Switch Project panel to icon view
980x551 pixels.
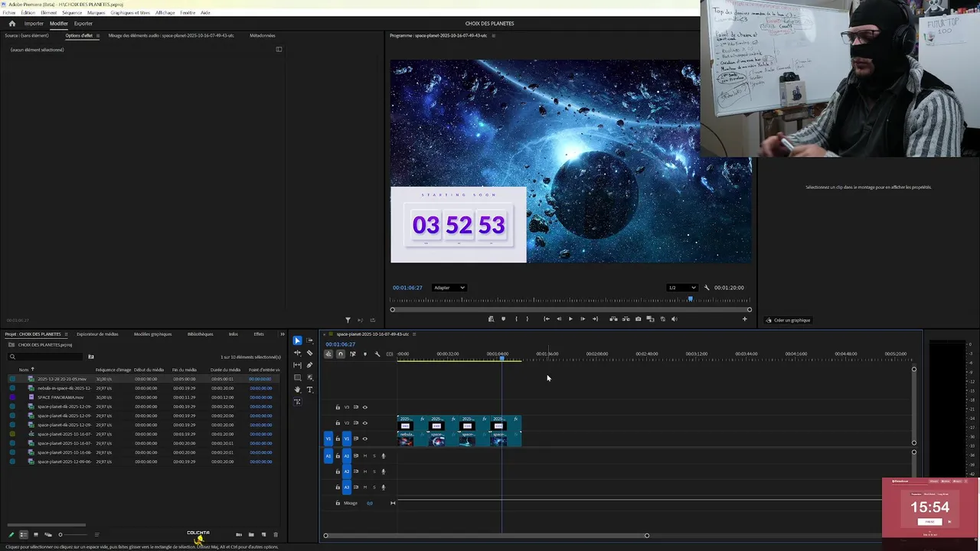(x=36, y=534)
